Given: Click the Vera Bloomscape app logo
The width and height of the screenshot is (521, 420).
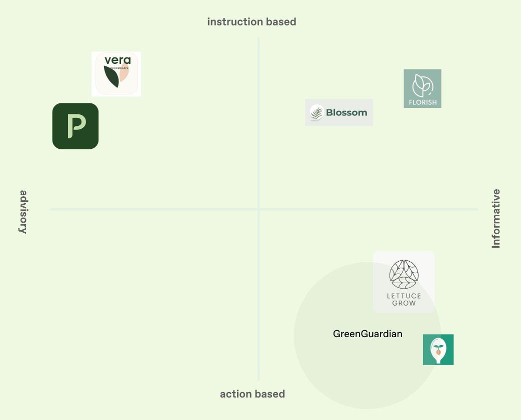Looking at the screenshot, I should tap(116, 74).
